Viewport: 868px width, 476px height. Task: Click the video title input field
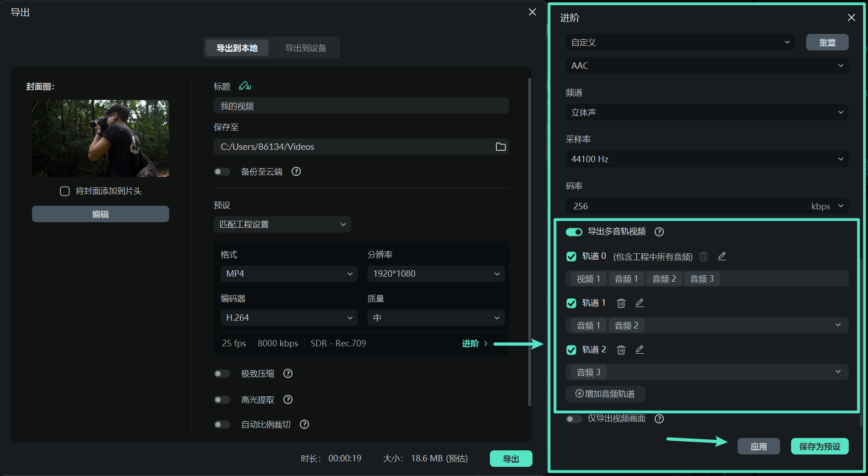click(361, 105)
